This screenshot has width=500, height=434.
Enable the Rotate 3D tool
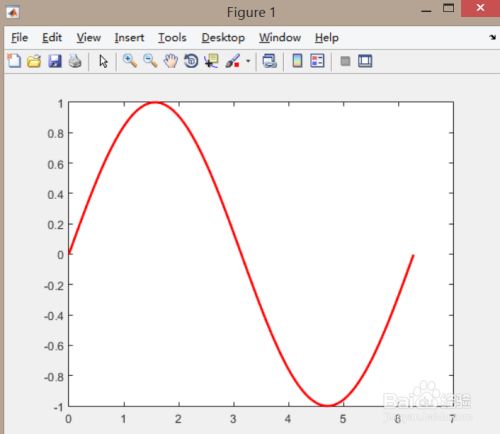coord(191,61)
